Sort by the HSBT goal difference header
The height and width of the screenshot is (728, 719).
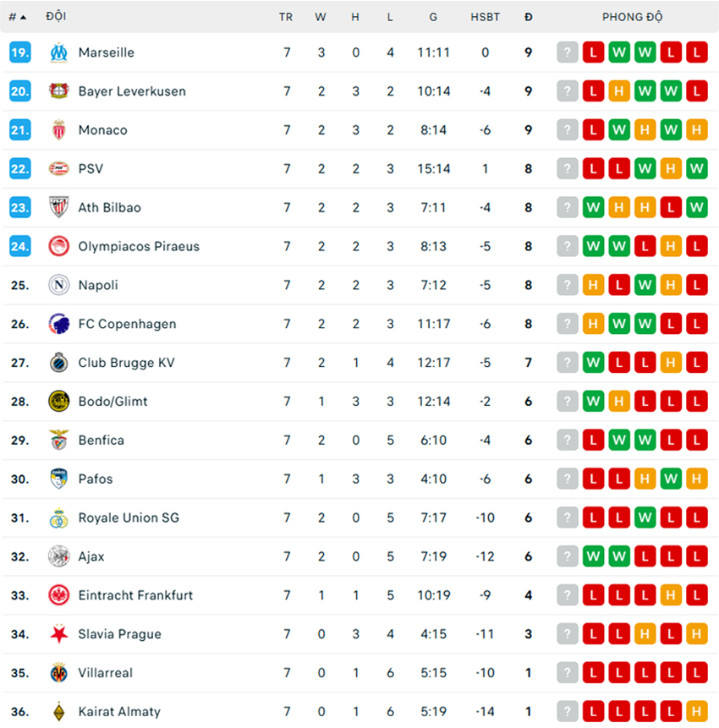coord(485,17)
